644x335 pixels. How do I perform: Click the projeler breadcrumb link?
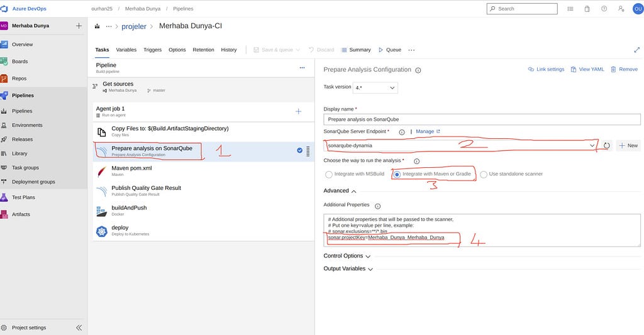click(134, 26)
